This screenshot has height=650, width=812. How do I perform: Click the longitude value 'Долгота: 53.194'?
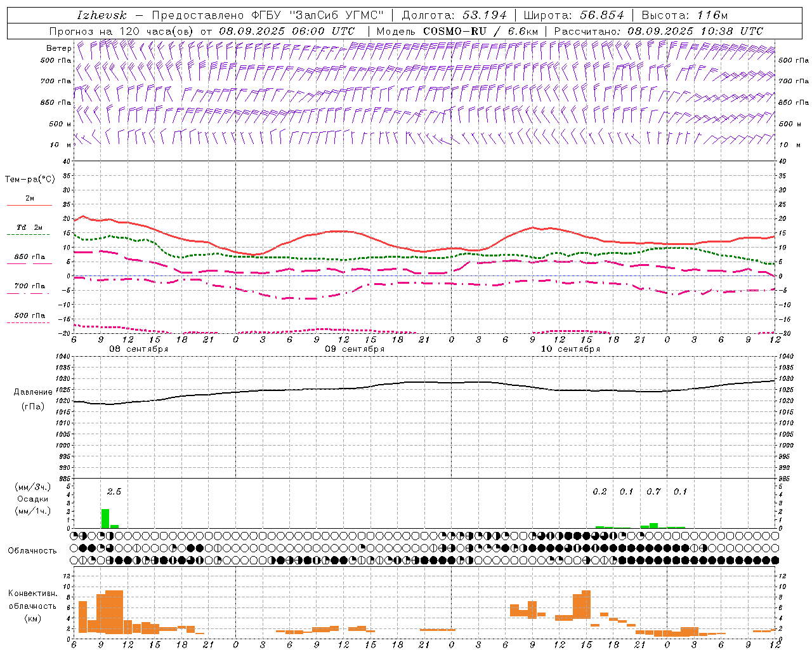454,15
